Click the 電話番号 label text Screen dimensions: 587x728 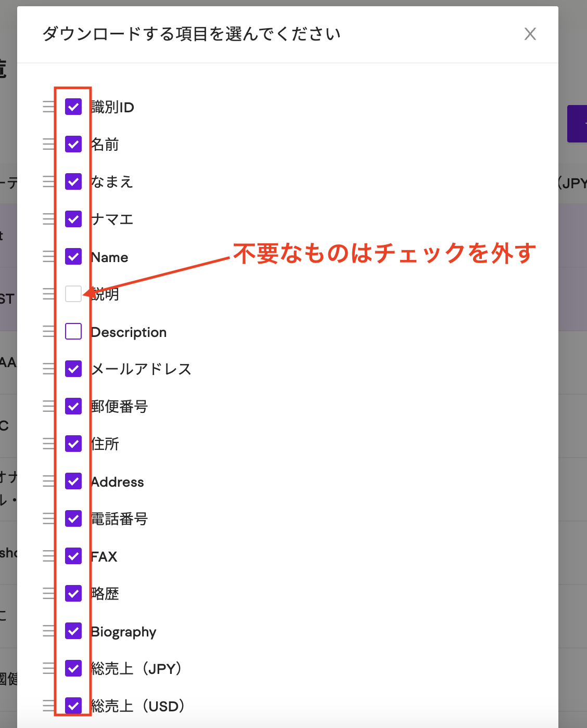pyautogui.click(x=119, y=519)
